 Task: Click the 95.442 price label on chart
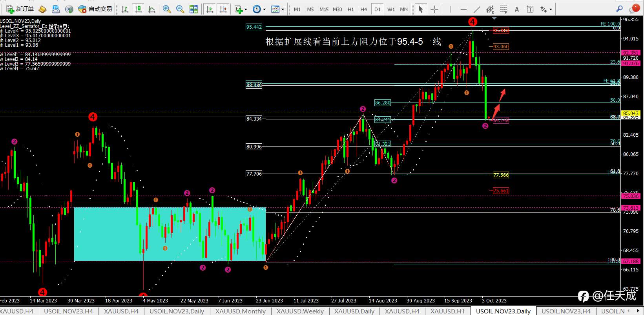pyautogui.click(x=254, y=27)
